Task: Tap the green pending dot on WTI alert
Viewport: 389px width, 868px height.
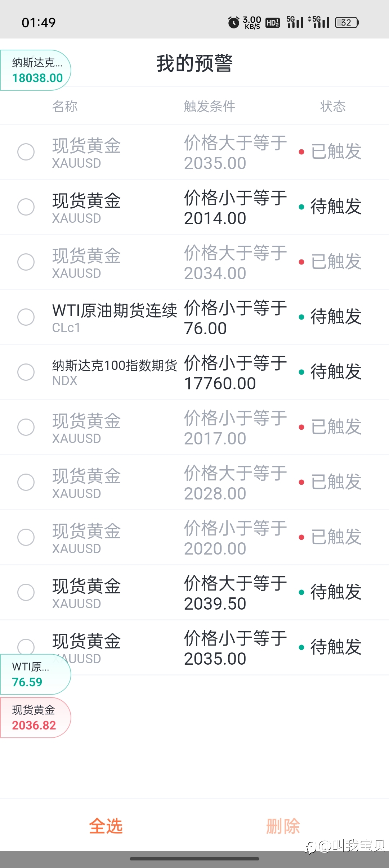Action: (x=301, y=317)
